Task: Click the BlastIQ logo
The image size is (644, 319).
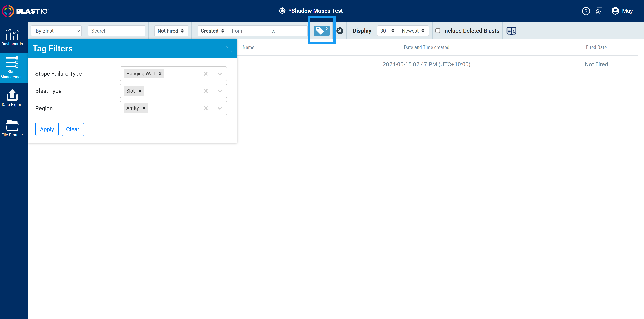Action: pyautogui.click(x=25, y=11)
